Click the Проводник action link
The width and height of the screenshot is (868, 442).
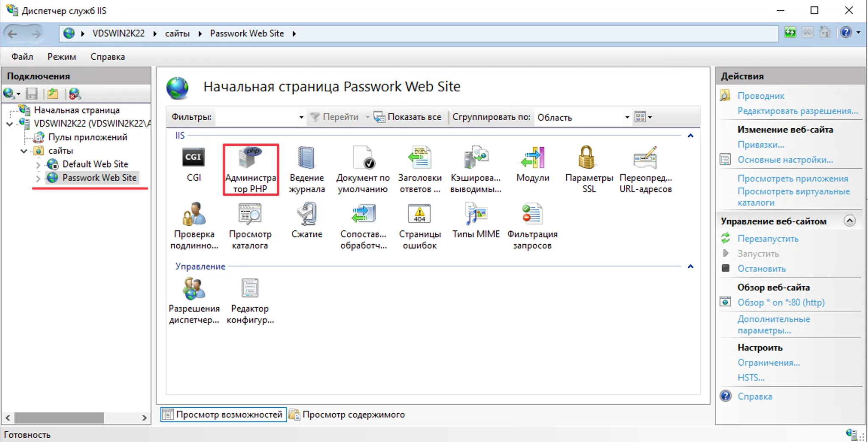point(761,96)
